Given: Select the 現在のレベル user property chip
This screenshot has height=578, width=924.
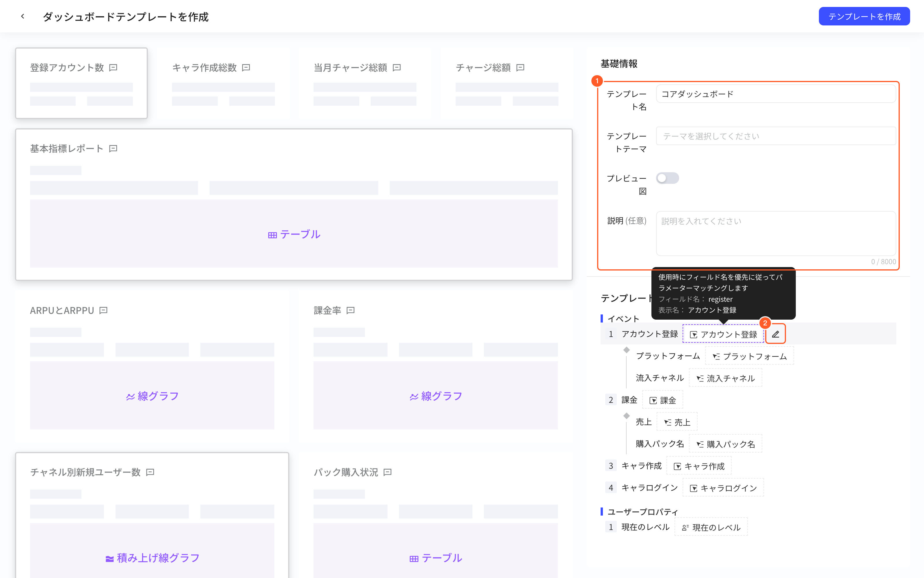Looking at the screenshot, I should pyautogui.click(x=711, y=527).
